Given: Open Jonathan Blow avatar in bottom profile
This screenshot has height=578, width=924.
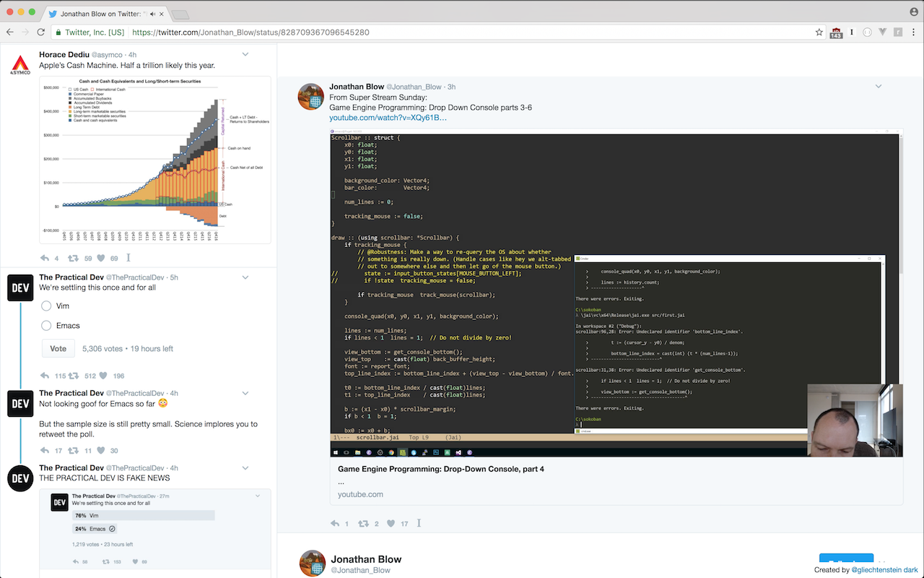Looking at the screenshot, I should pos(313,564).
